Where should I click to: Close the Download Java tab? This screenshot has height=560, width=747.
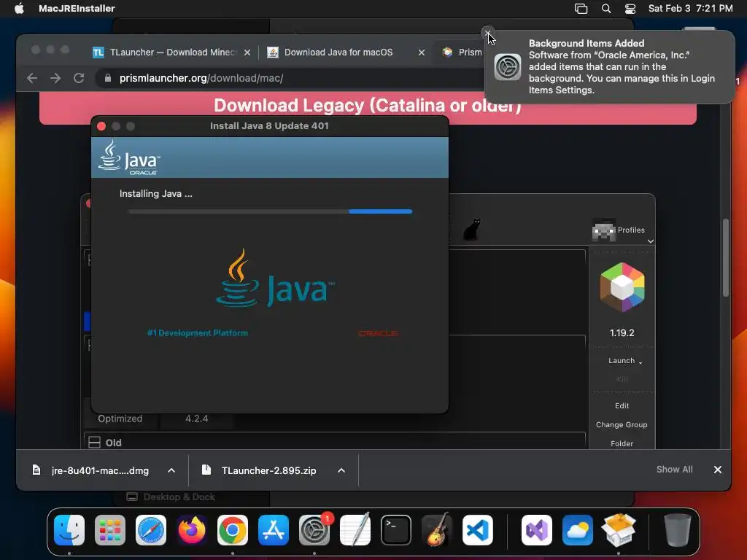coord(422,52)
